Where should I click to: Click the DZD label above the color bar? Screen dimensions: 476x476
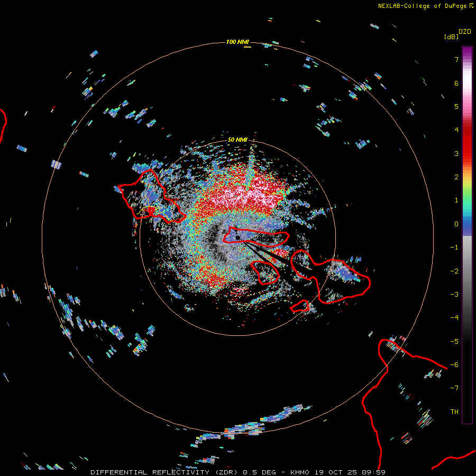[465, 32]
